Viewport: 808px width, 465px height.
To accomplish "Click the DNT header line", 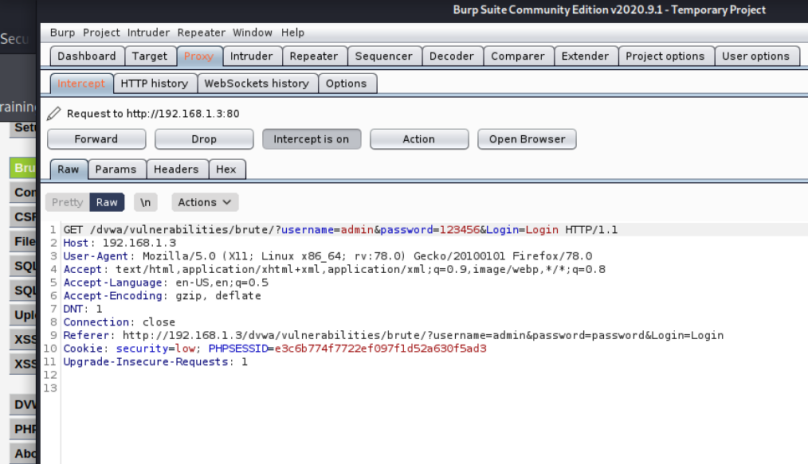I will (x=83, y=309).
